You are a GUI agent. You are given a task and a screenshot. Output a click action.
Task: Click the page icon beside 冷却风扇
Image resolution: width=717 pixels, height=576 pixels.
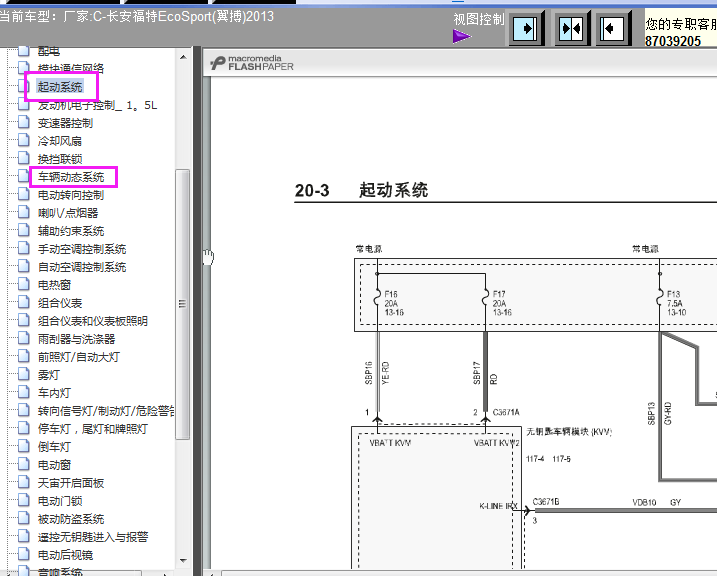[x=24, y=140]
